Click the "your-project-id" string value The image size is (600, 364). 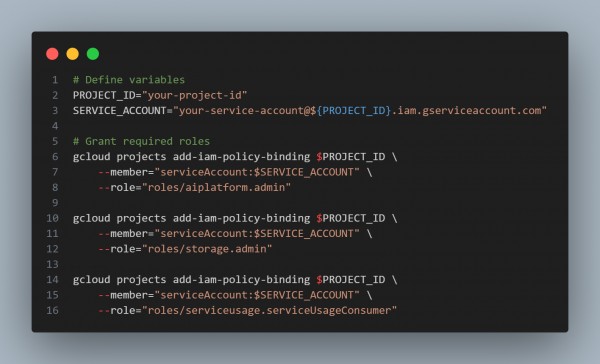195,95
